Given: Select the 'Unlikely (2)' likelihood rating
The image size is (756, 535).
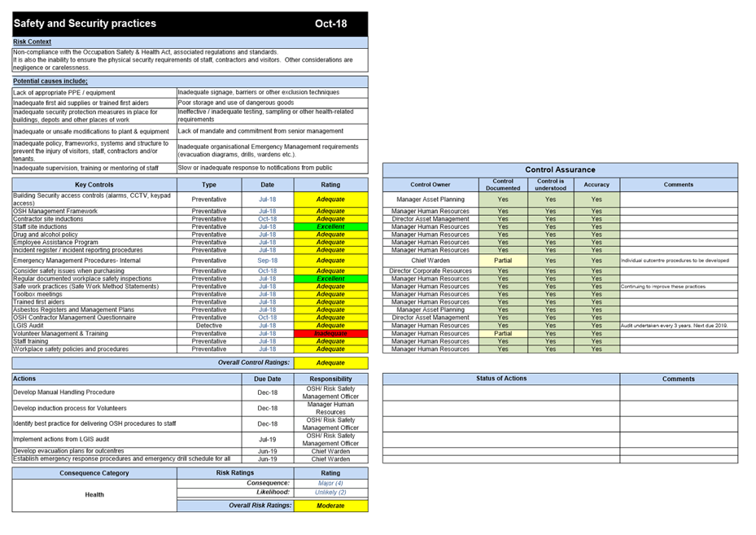Looking at the screenshot, I should pyautogui.click(x=330, y=493).
